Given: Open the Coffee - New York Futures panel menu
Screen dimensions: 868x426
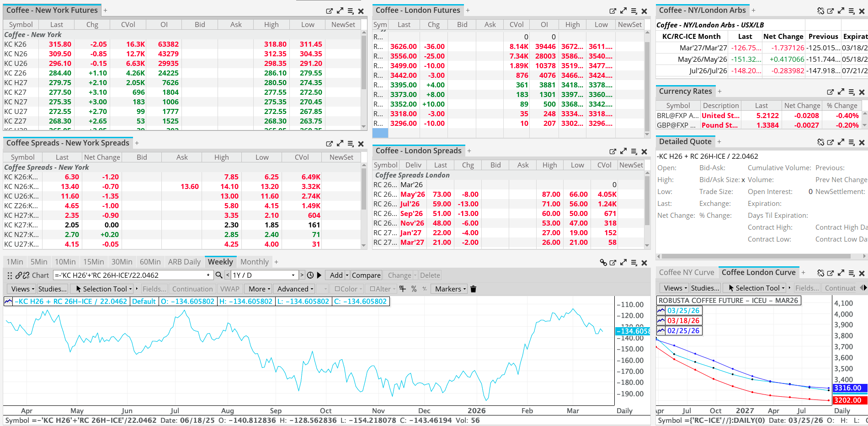Looking at the screenshot, I should point(351,11).
